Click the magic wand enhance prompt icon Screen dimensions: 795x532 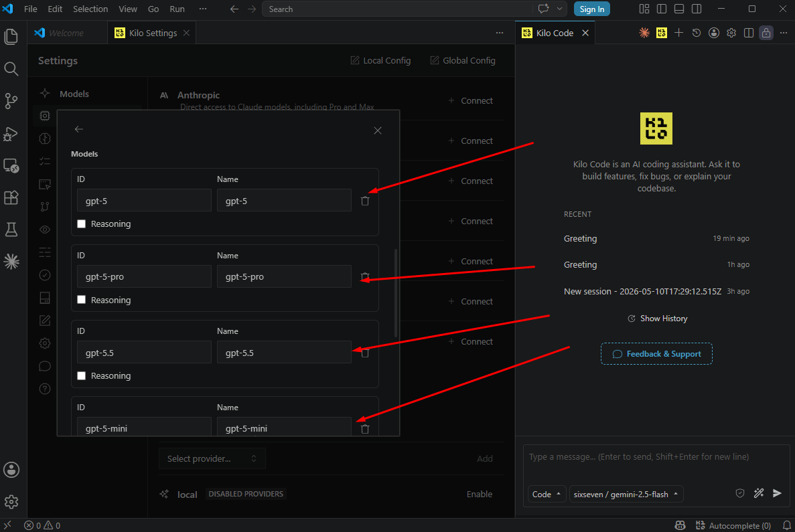758,493
